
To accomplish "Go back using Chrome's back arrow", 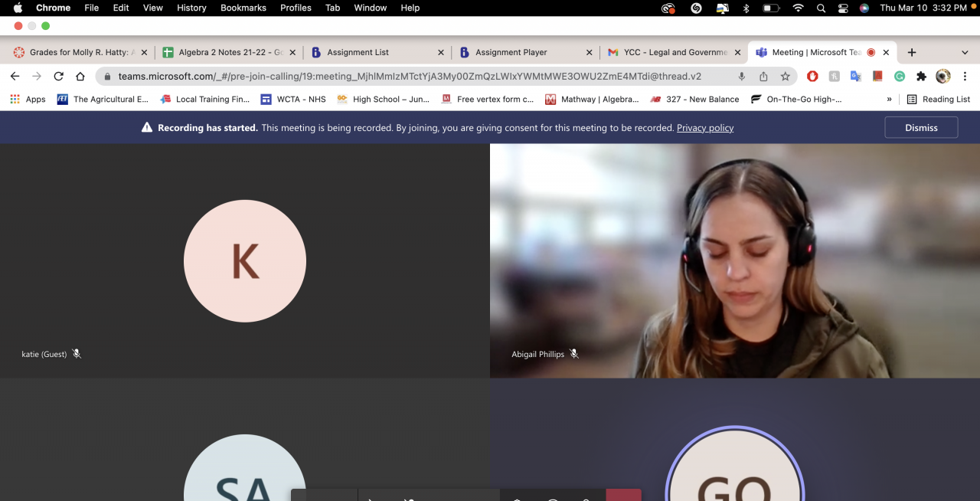I will (15, 77).
